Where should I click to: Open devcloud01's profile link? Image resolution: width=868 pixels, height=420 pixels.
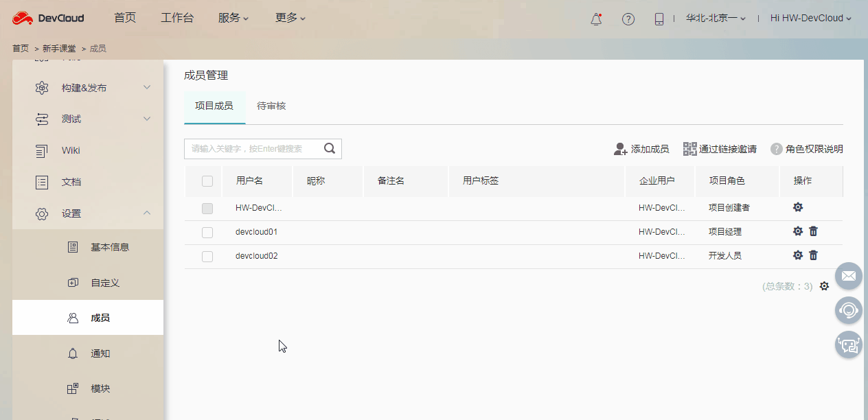tap(256, 232)
